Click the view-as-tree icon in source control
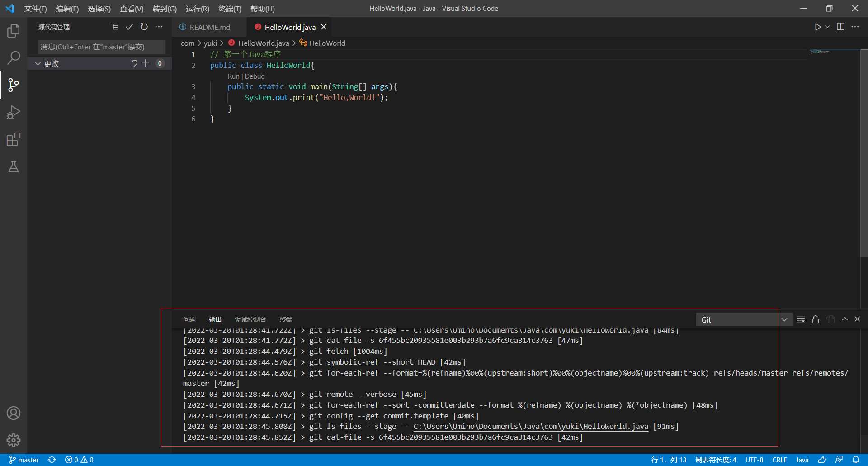The height and width of the screenshot is (466, 868). pyautogui.click(x=115, y=27)
